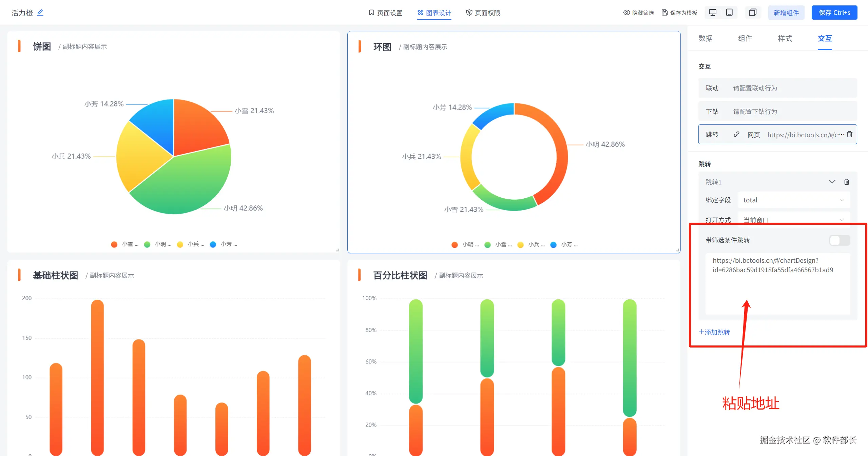Screen dimensions: 868x456
Task: Switch to mobile preview icon
Action: (x=729, y=13)
